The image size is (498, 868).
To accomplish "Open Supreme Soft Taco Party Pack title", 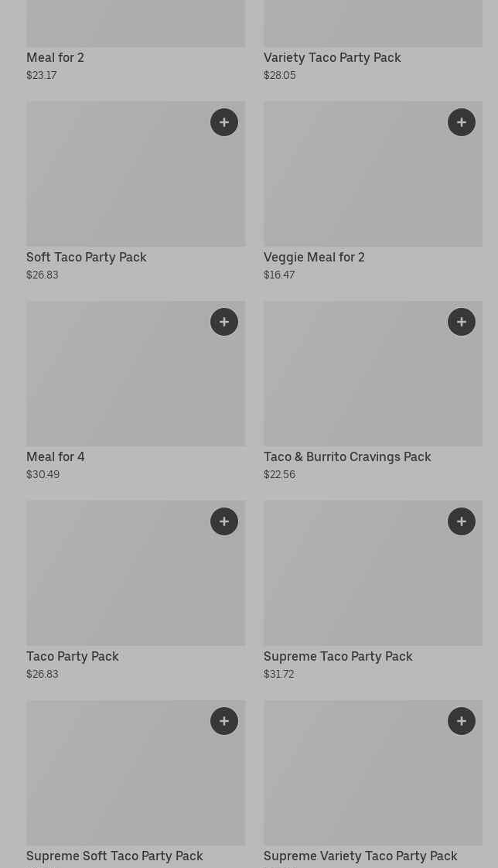I will (114, 856).
